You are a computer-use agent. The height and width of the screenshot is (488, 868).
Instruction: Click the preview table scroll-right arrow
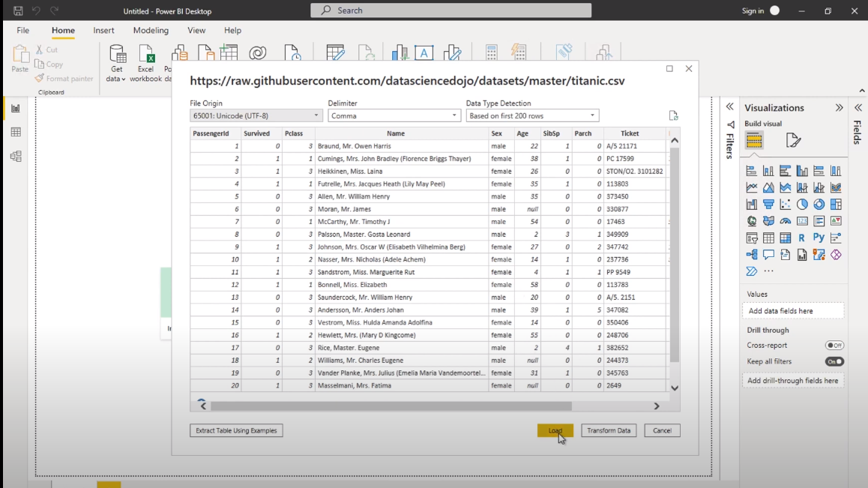coord(657,406)
